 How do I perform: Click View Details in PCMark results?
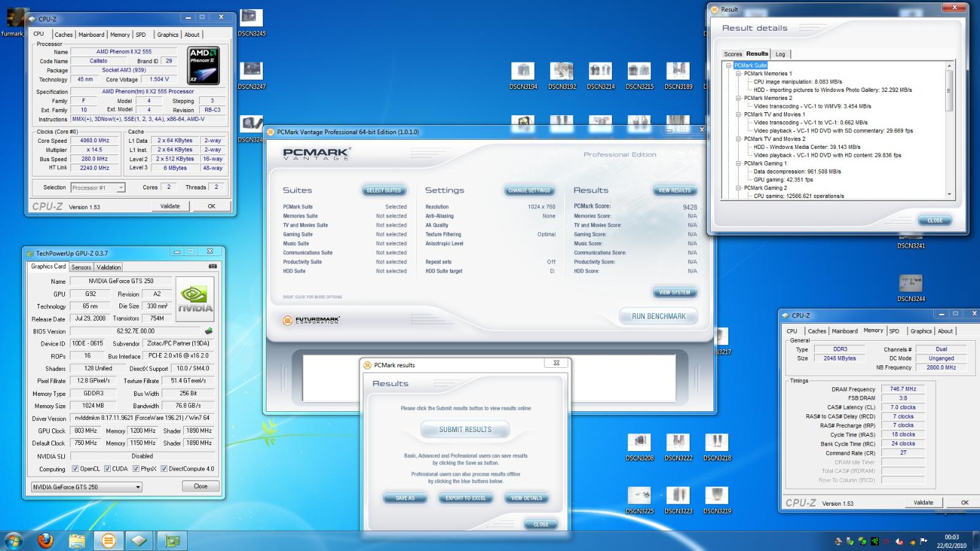pos(527,498)
